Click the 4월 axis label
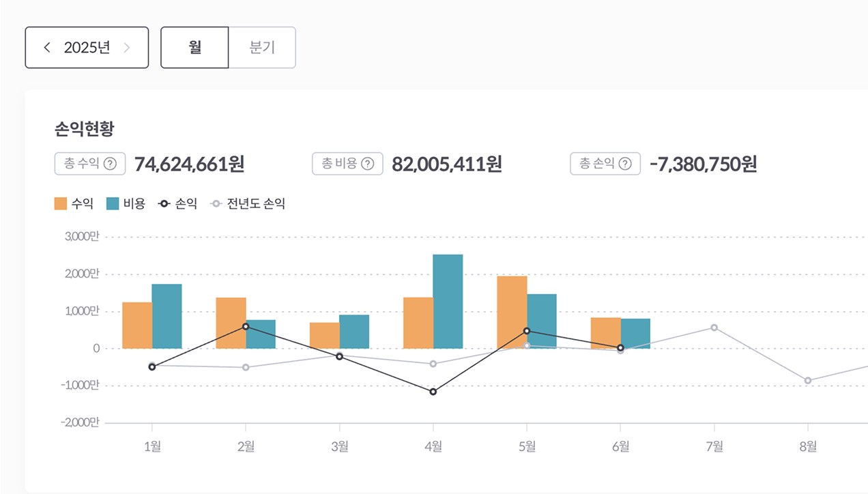This screenshot has width=868, height=494. (433, 446)
